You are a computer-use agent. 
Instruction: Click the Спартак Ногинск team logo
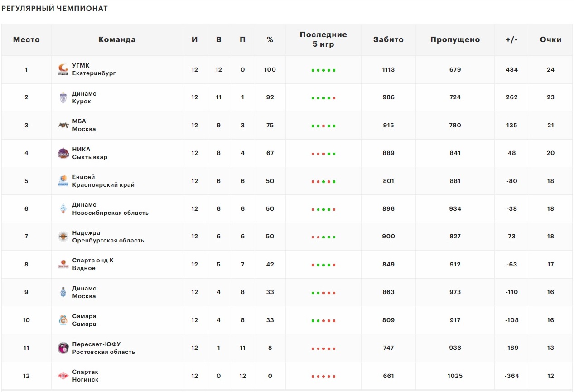(x=63, y=376)
